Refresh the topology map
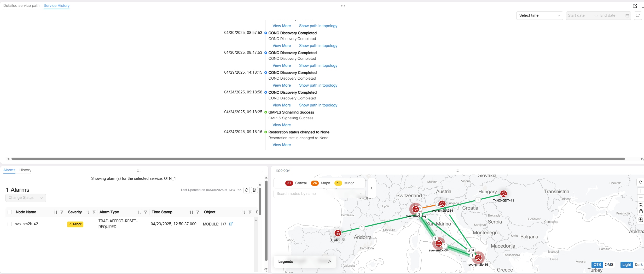 (640, 182)
